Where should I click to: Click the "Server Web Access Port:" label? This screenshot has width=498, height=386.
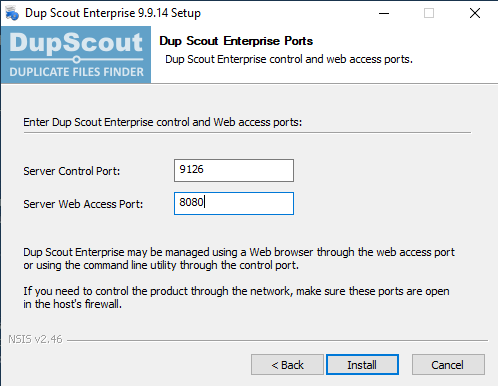click(83, 204)
